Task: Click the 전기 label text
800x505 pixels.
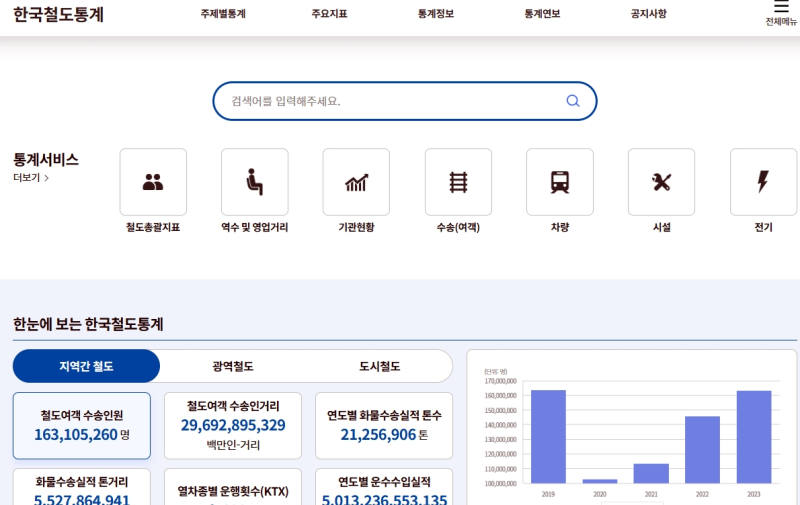Action: pos(763,228)
